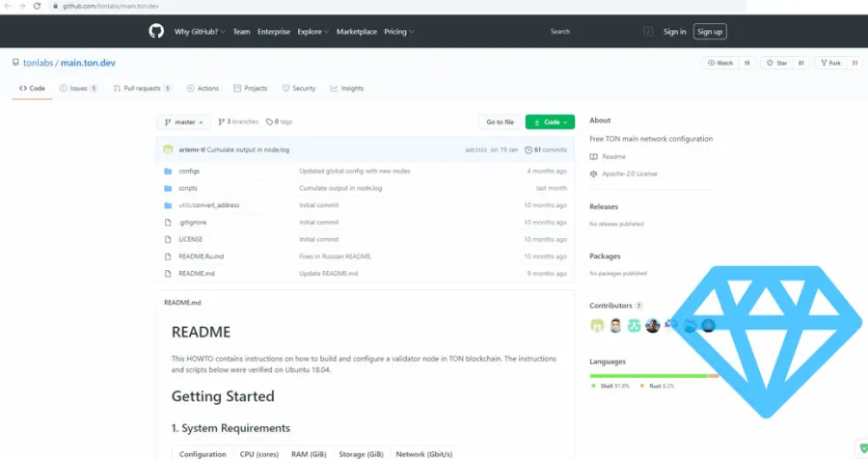Open the Fork count 31
Image resolution: width=868 pixels, height=459 pixels.
[854, 63]
